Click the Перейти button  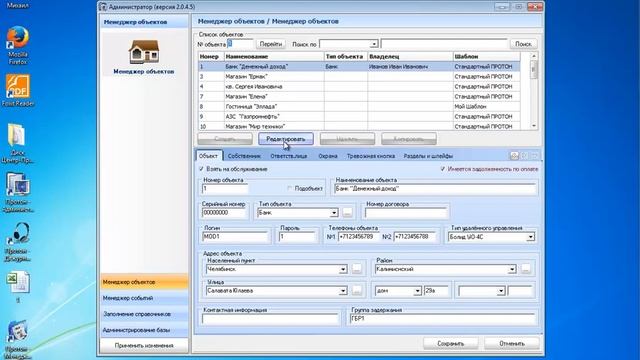pyautogui.click(x=271, y=44)
